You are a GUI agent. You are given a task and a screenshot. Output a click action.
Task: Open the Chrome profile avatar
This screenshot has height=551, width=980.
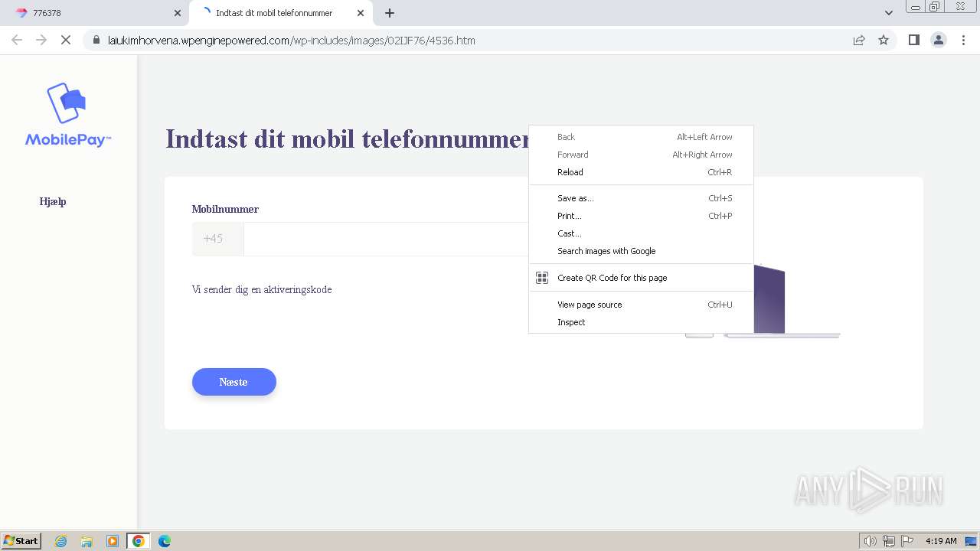938,40
